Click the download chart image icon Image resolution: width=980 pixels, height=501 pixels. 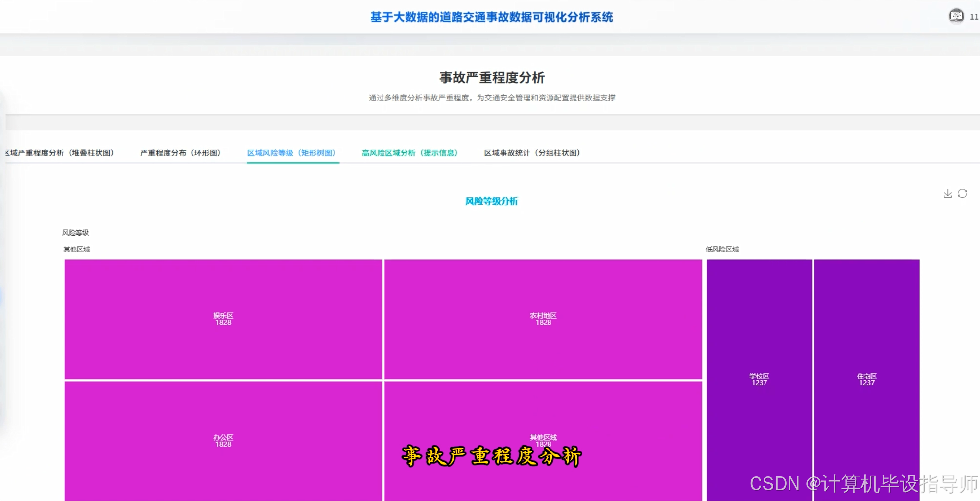(x=947, y=193)
